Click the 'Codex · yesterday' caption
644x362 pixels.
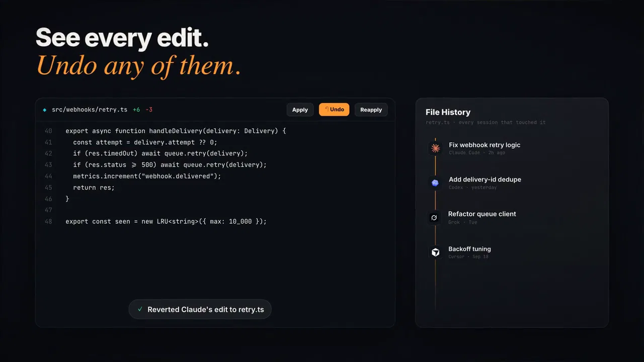coord(472,188)
